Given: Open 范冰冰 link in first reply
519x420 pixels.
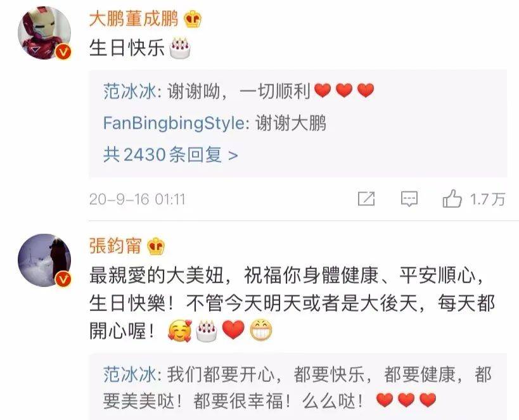Looking at the screenshot, I should point(129,91).
